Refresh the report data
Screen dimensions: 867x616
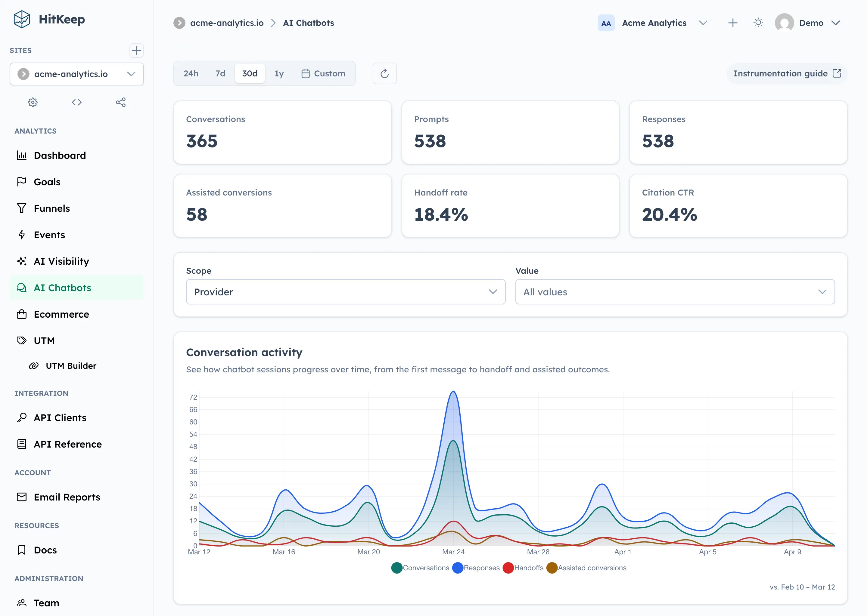(x=384, y=73)
